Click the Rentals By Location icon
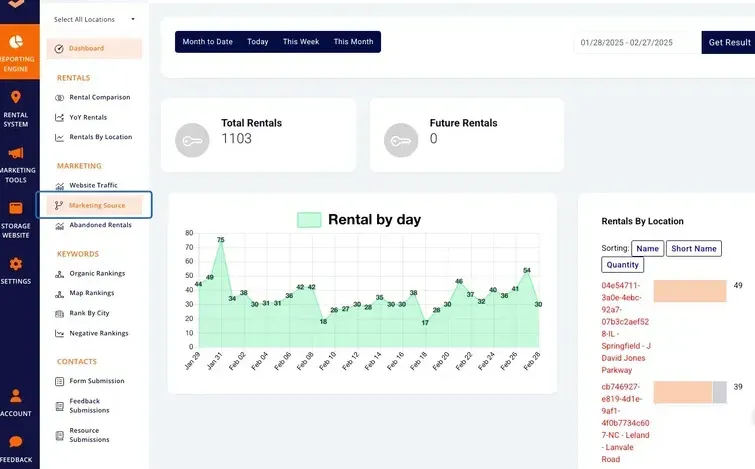 (59, 138)
